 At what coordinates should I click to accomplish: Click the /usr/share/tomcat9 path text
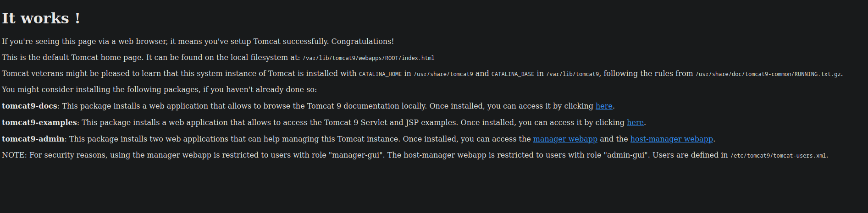[x=443, y=74]
